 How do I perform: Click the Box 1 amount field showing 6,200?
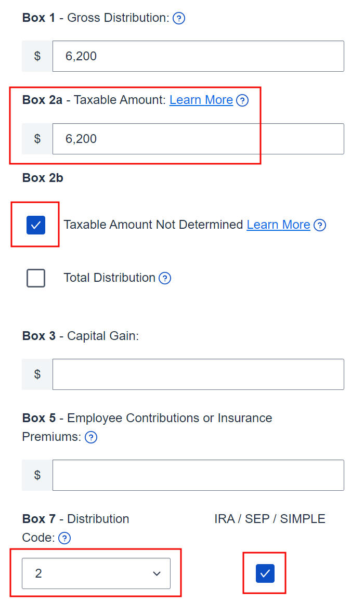(x=198, y=56)
